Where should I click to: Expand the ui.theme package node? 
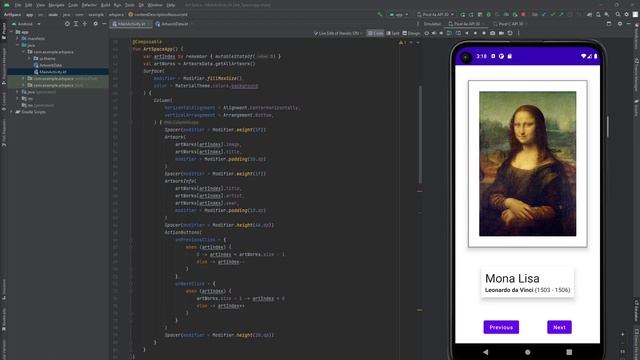click(x=30, y=58)
